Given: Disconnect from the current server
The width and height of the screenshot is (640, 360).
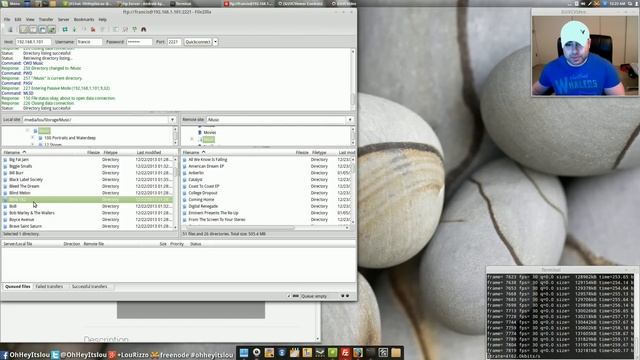Looking at the screenshot, I should click(93, 29).
